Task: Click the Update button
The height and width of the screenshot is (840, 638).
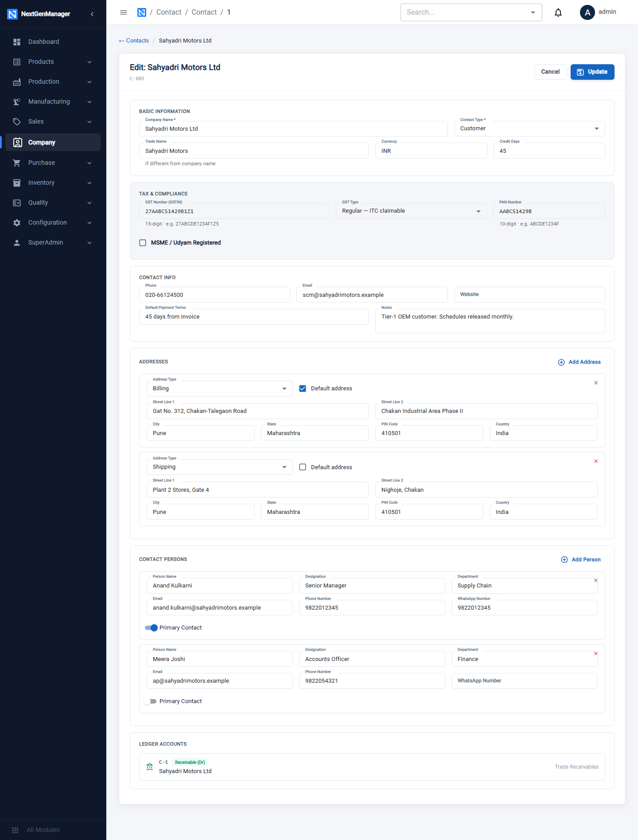Action: [592, 72]
